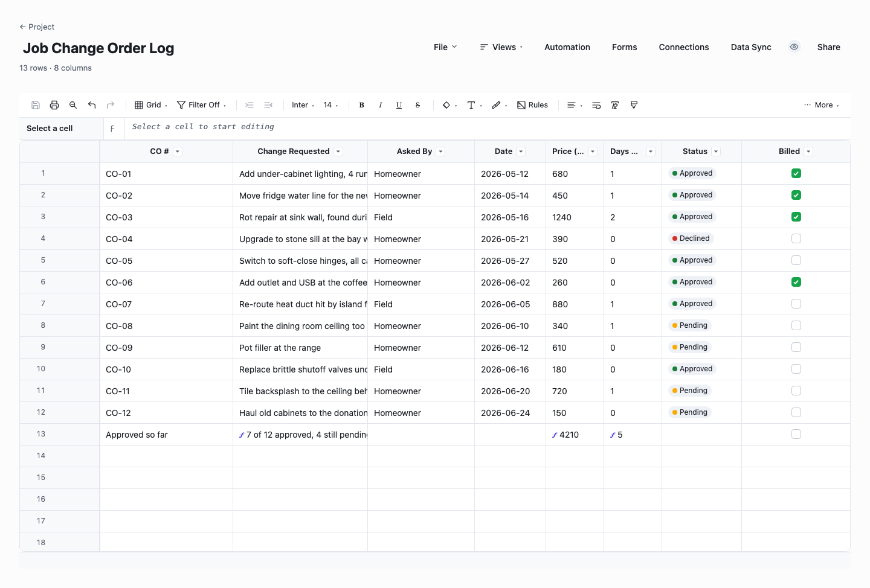The width and height of the screenshot is (870, 588).
Task: Click the formula bar input field
Action: [488, 128]
